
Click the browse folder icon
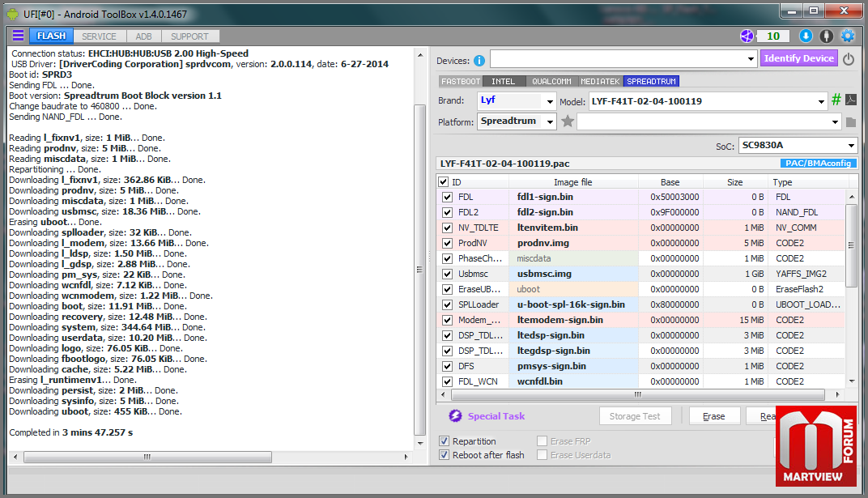[851, 121]
